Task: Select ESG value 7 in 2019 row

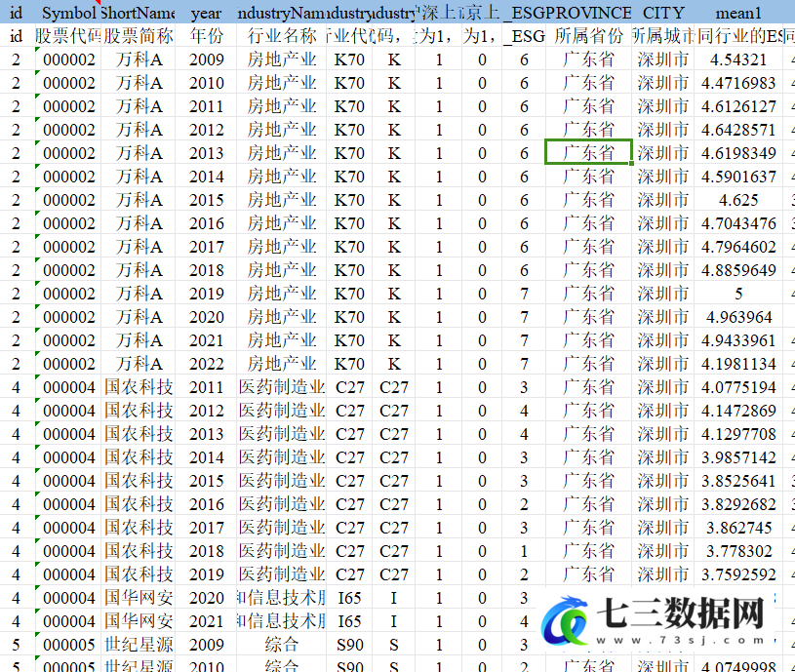Action: 524,294
